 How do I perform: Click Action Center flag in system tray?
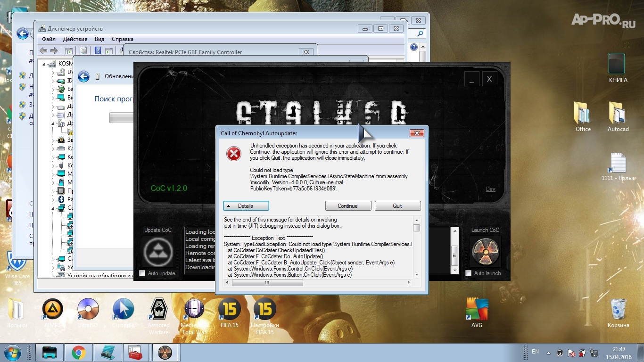coord(570,353)
